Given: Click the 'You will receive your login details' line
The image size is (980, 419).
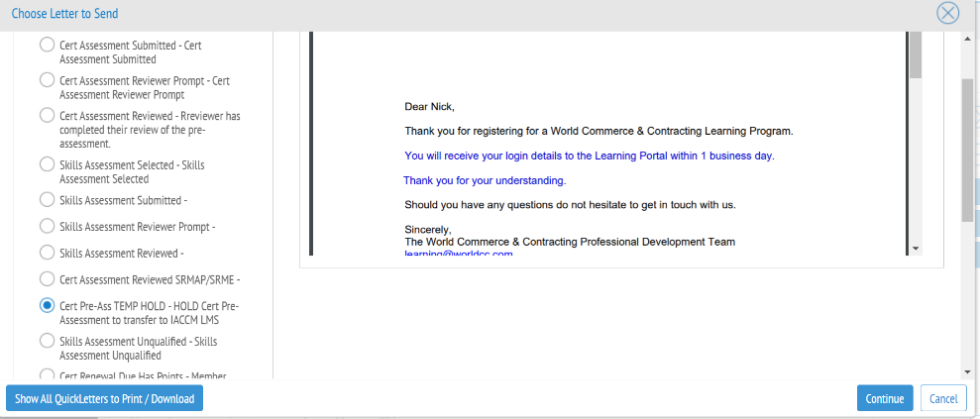Looking at the screenshot, I should (x=590, y=156).
